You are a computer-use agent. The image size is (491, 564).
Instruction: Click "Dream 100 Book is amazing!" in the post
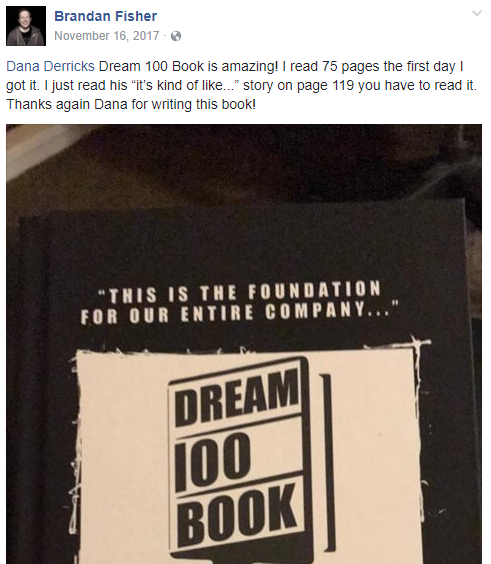(188, 67)
